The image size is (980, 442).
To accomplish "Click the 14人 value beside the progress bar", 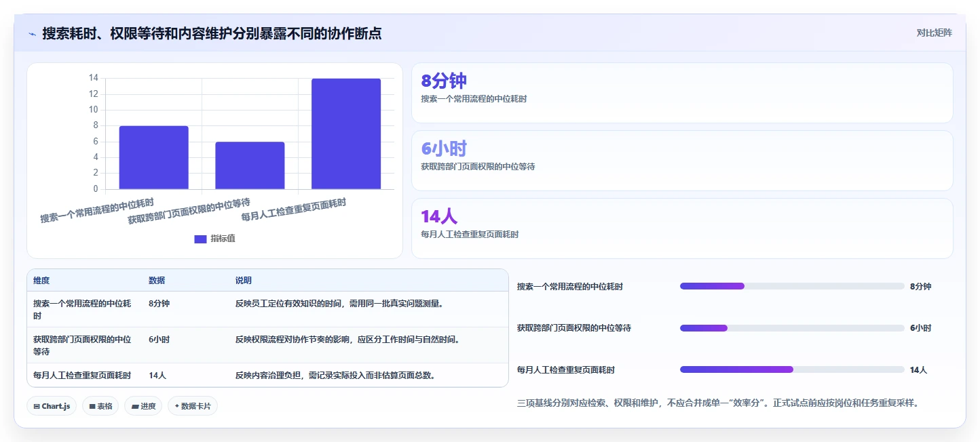I will click(x=919, y=370).
